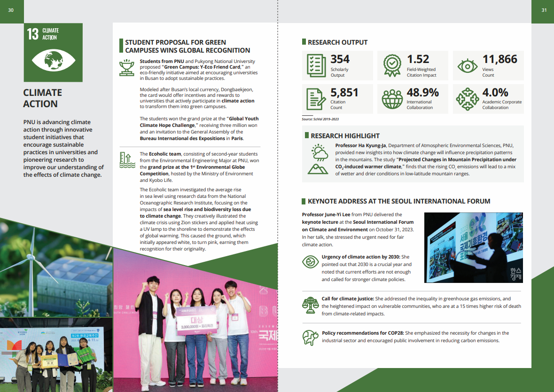Click the International Collaboration globe people icon
The width and height of the screenshot is (554, 392).
(392, 99)
